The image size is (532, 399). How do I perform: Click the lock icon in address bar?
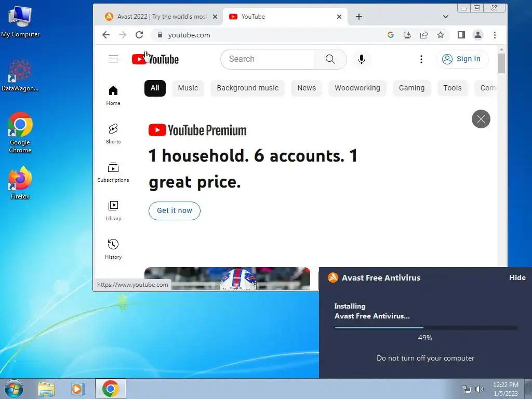pyautogui.click(x=160, y=35)
